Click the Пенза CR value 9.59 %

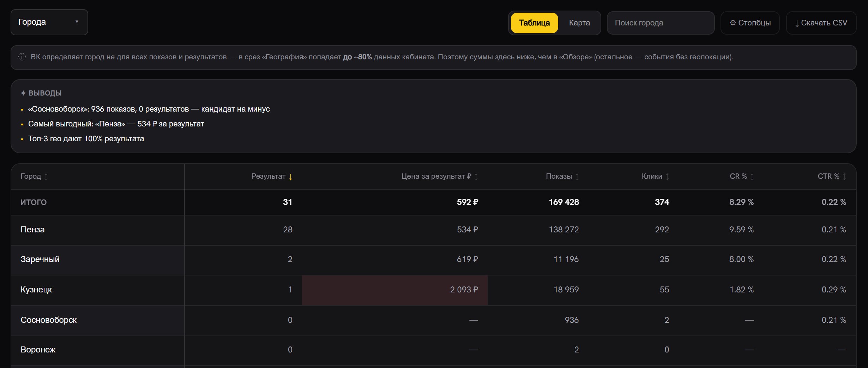(x=742, y=230)
